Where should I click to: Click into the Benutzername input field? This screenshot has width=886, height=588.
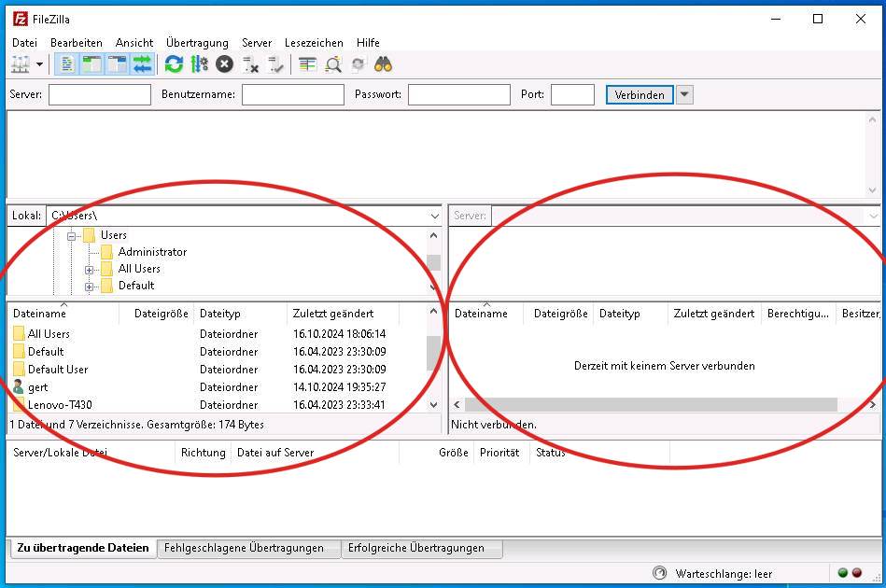click(293, 94)
